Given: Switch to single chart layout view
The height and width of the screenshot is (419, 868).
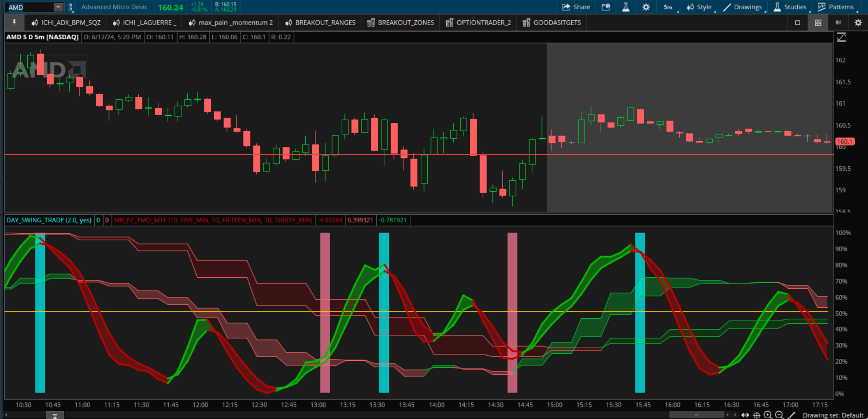Looking at the screenshot, I should tap(797, 22).
